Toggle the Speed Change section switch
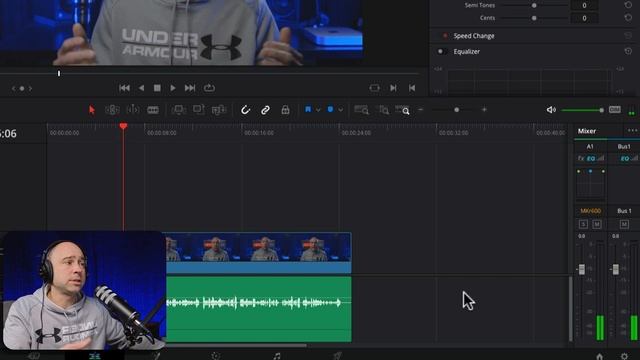The image size is (640, 360). tap(444, 36)
